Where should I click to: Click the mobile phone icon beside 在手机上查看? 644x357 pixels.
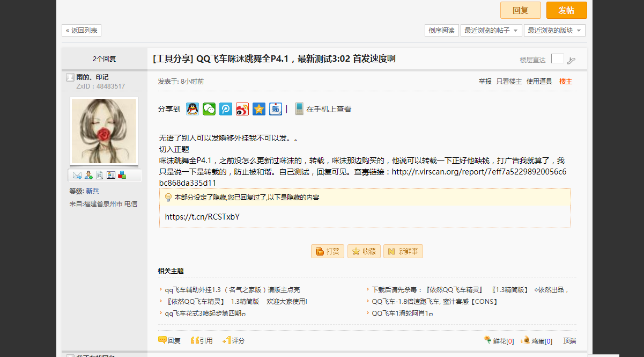click(299, 108)
